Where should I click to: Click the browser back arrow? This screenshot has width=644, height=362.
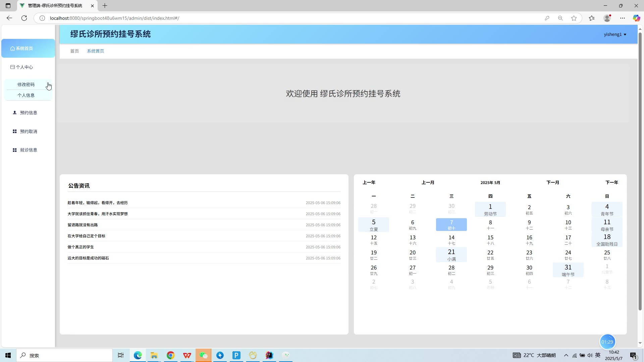(9, 18)
